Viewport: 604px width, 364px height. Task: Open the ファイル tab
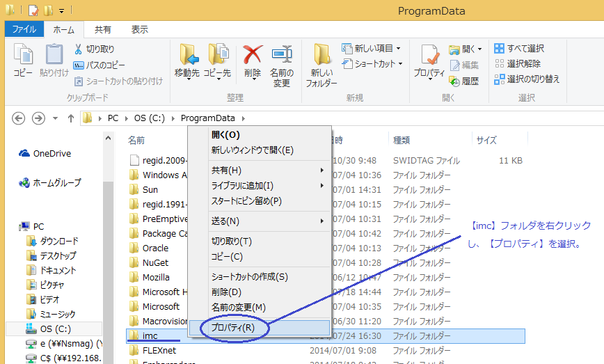tap(24, 29)
